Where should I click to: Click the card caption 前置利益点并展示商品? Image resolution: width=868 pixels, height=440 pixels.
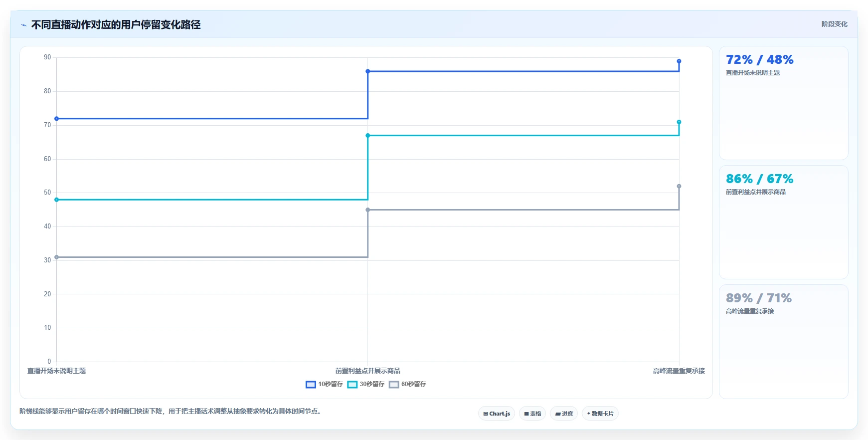point(756,192)
